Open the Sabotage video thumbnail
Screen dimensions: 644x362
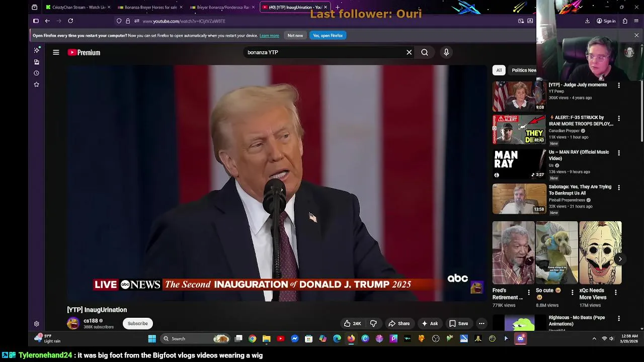(x=519, y=198)
